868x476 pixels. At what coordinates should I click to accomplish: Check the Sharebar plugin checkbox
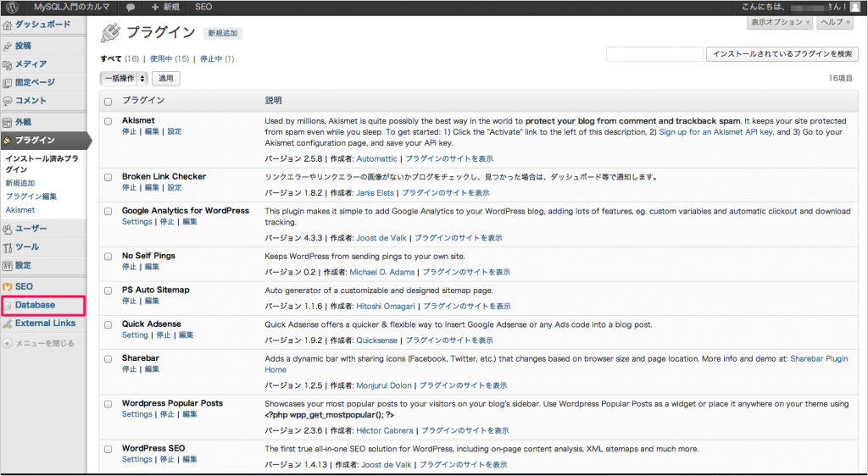coord(108,359)
